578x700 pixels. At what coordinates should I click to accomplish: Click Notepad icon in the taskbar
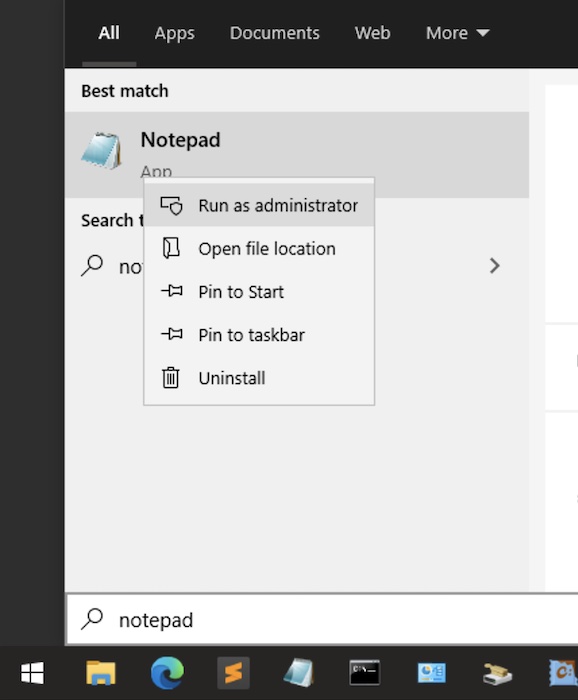(x=299, y=673)
